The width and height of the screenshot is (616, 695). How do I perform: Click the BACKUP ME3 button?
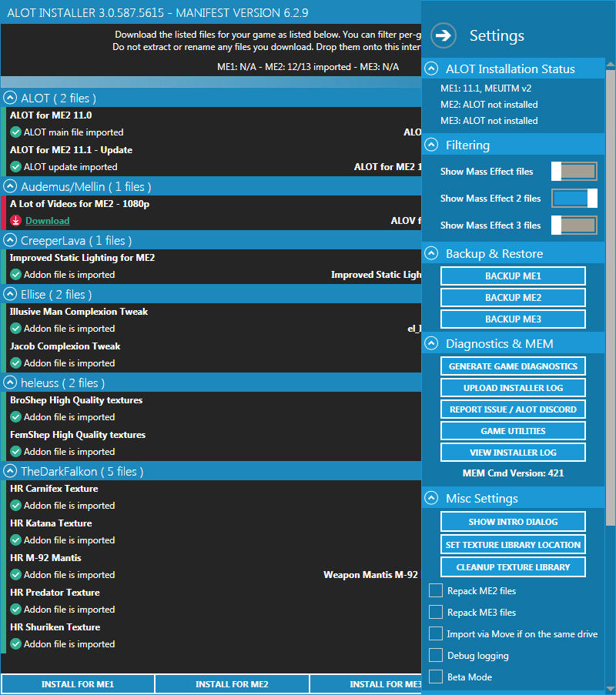click(513, 319)
